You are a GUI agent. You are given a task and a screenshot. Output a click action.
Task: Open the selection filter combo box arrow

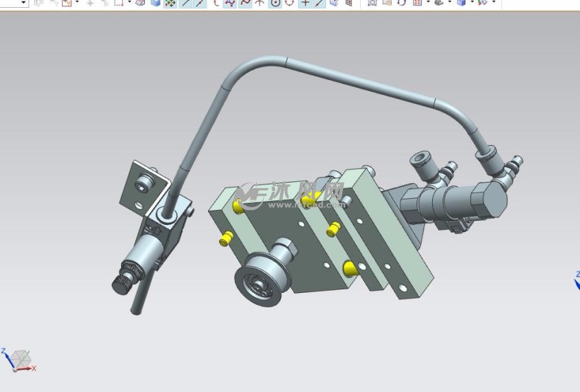tap(23, 3)
